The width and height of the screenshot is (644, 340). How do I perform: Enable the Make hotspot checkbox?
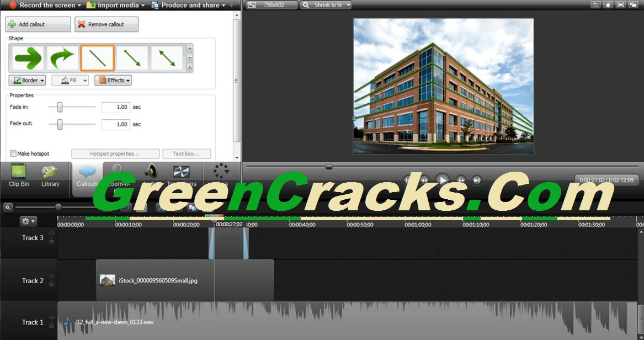click(x=13, y=153)
